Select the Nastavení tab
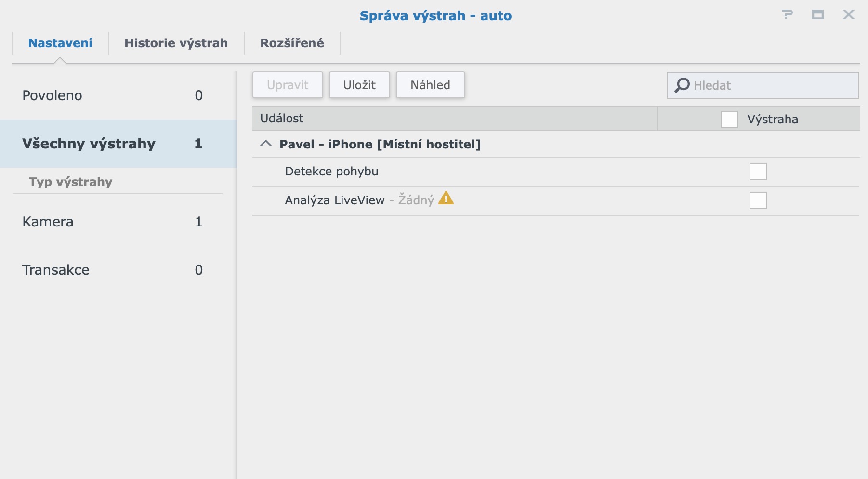This screenshot has height=479, width=868. 60,43
